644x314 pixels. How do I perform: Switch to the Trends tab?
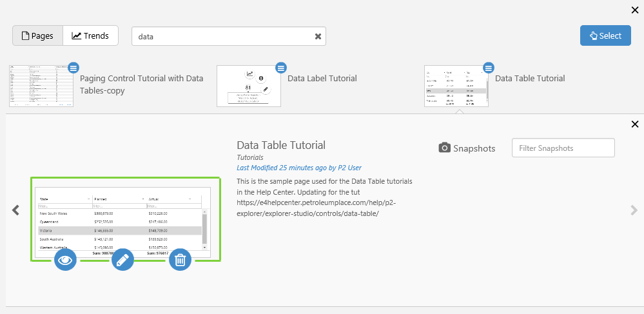90,36
